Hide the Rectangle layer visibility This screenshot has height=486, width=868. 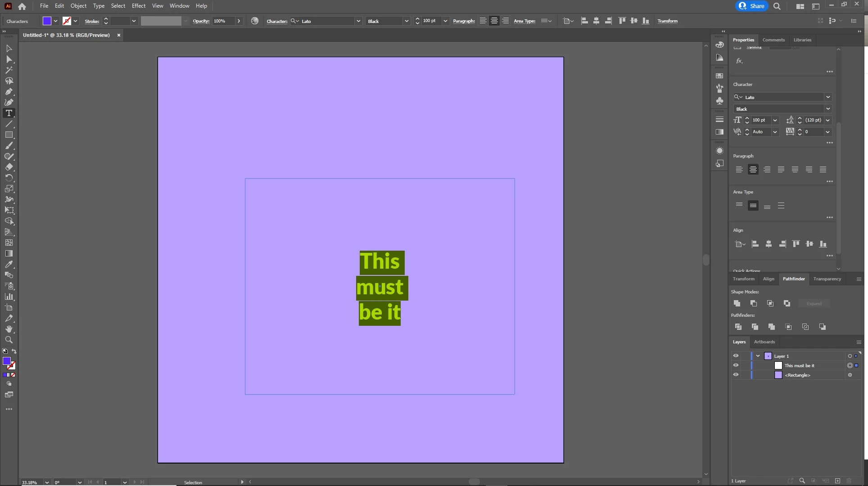click(x=736, y=375)
